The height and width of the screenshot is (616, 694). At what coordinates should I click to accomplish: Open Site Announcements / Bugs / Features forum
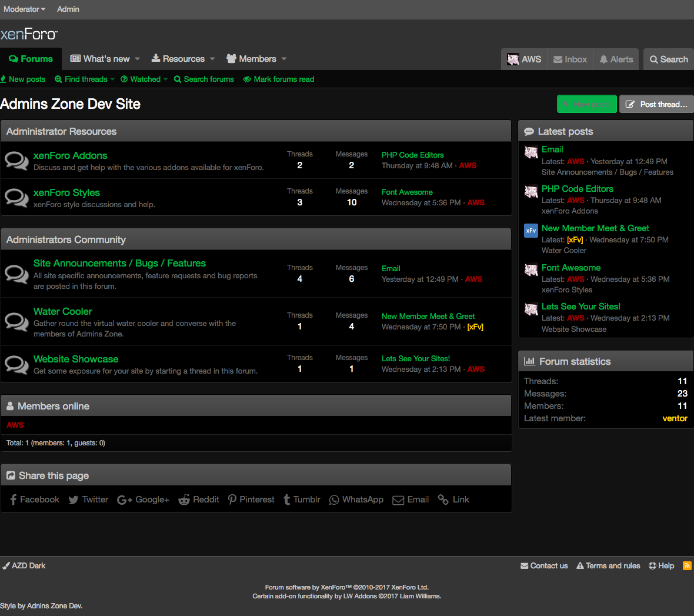[x=119, y=263]
